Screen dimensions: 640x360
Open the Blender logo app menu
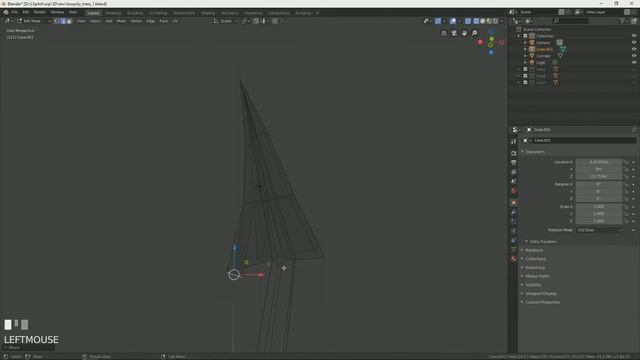(6, 12)
